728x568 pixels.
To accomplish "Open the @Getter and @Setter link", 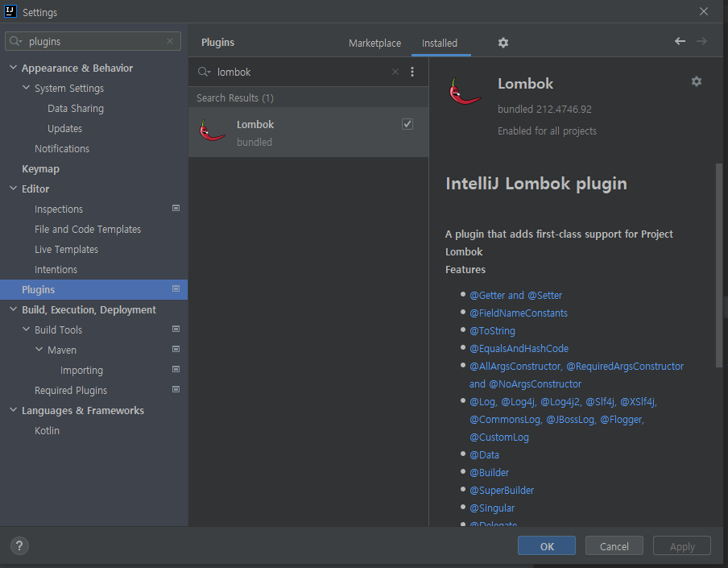I will 515,296.
